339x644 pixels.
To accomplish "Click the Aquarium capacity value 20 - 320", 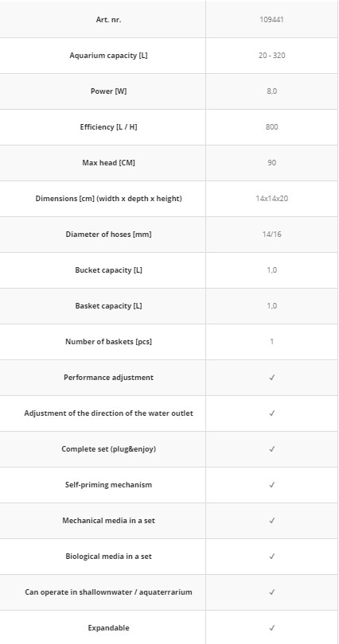I will pos(271,55).
